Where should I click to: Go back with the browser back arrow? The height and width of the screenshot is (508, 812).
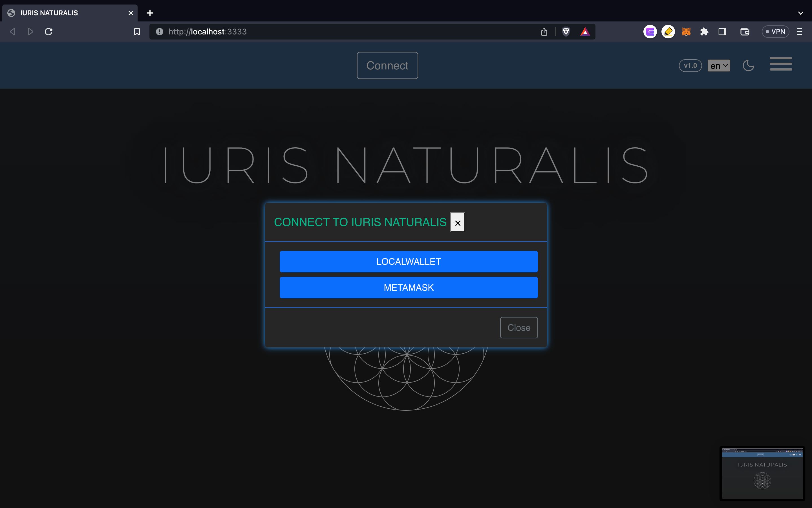[x=13, y=32]
